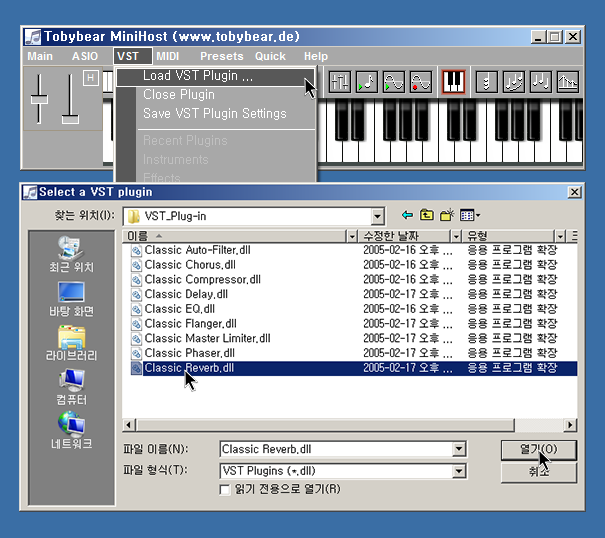Select Classic Delay.dll file

click(x=180, y=294)
